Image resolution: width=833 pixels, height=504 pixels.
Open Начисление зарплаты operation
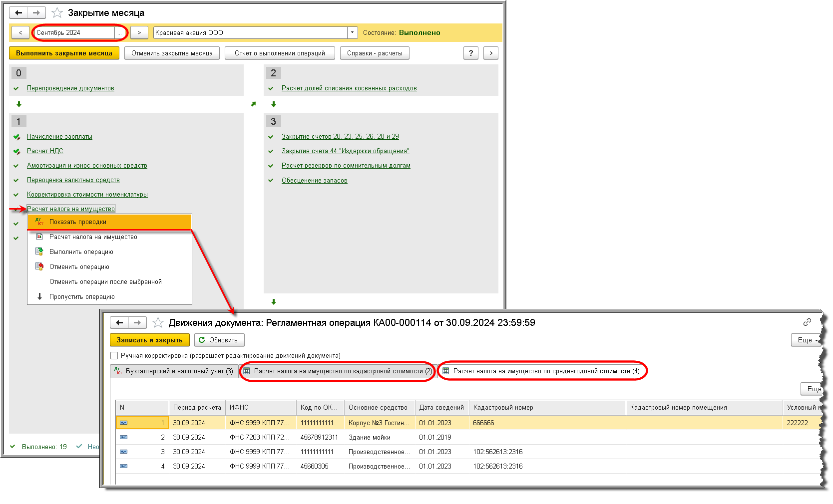point(59,137)
